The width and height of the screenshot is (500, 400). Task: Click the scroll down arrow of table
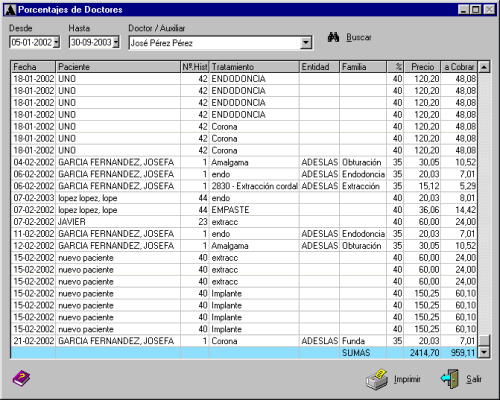[x=484, y=352]
